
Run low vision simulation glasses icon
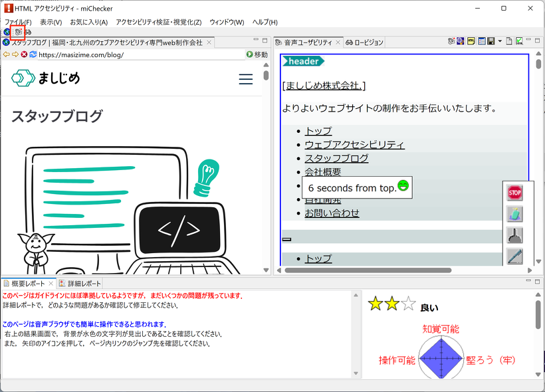(x=28, y=32)
